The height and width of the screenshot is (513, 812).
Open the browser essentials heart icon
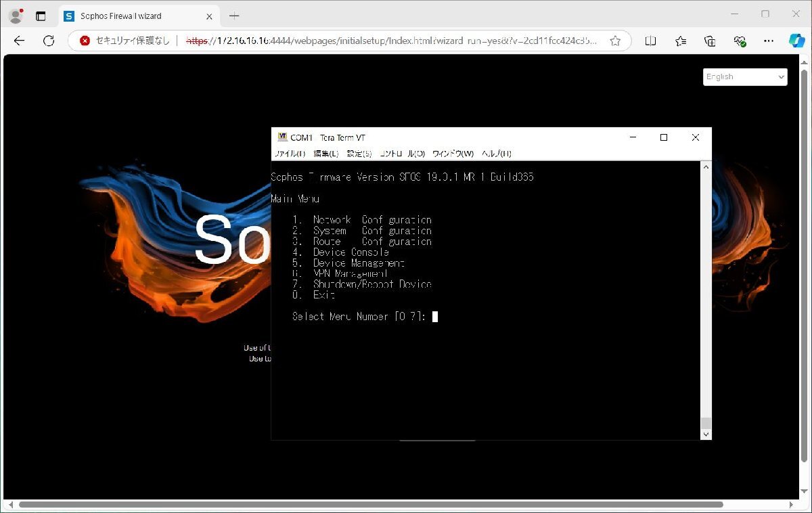coord(740,41)
